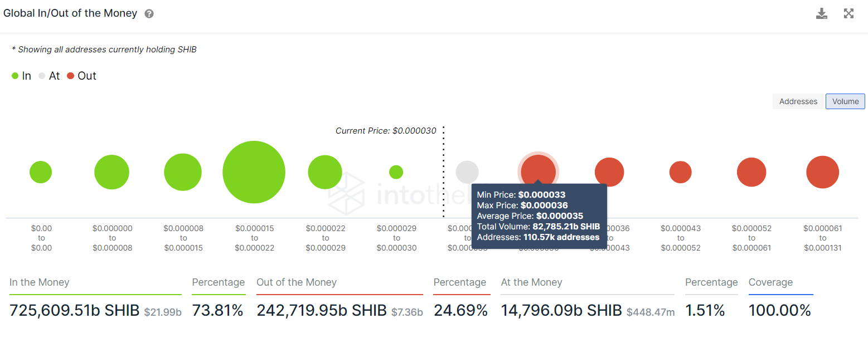Click the smallest green bubble near current price
The width and height of the screenshot is (868, 338).
tap(396, 172)
